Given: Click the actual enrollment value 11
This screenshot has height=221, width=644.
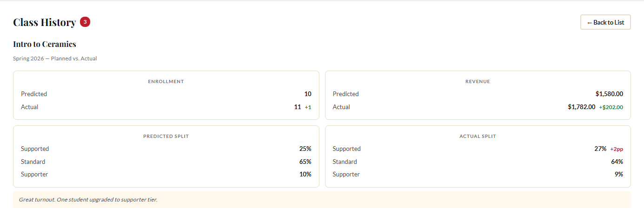Looking at the screenshot, I should tap(298, 107).
